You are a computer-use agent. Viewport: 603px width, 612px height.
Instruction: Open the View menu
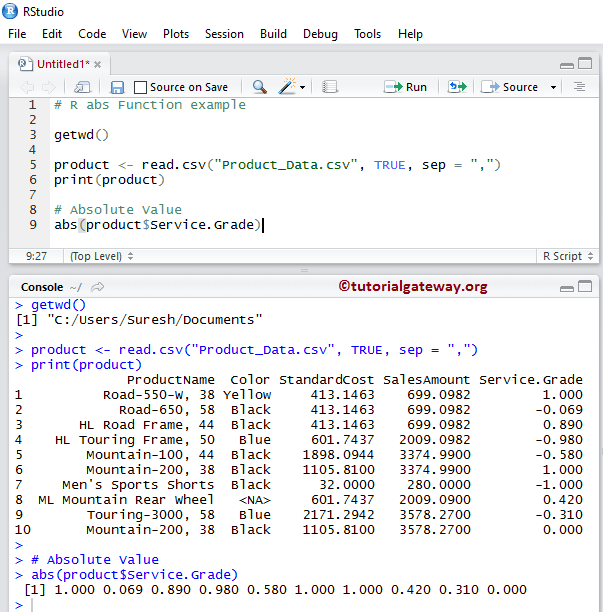[x=134, y=34]
